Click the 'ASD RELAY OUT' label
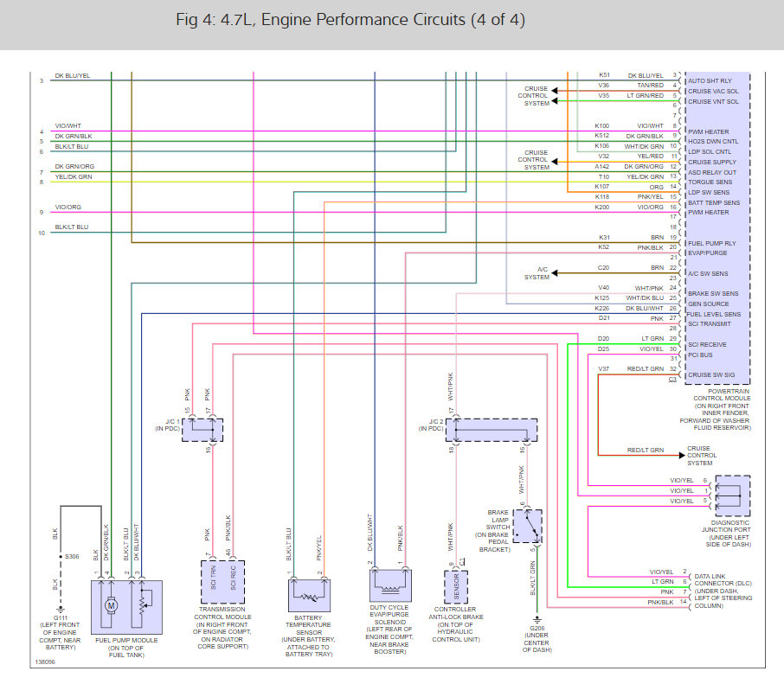The width and height of the screenshot is (784, 684). tap(712, 172)
